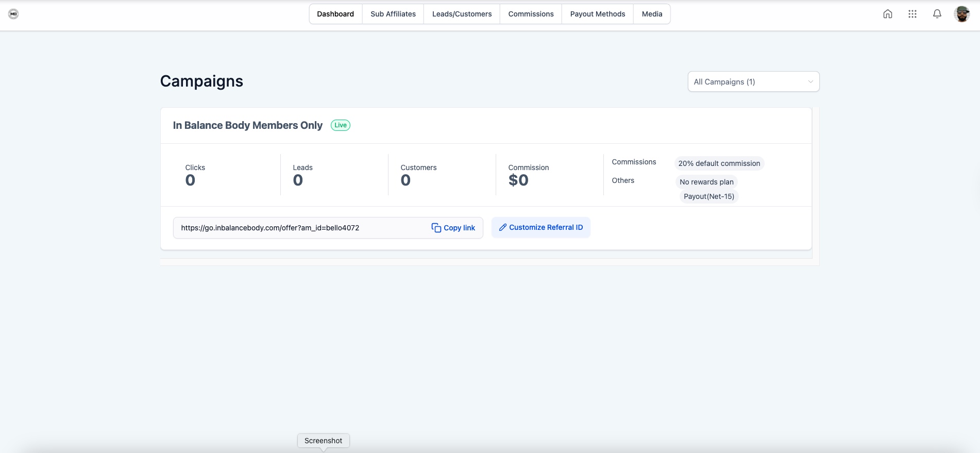Click the pencil icon on Customize Referral ID
Screen dimensions: 980x453
[x=503, y=227]
